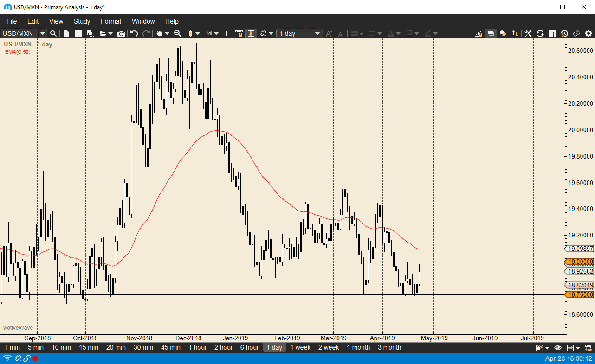The height and width of the screenshot is (364, 595).
Task: Click the buy/sell up-down arrows icon
Action: click(x=515, y=33)
